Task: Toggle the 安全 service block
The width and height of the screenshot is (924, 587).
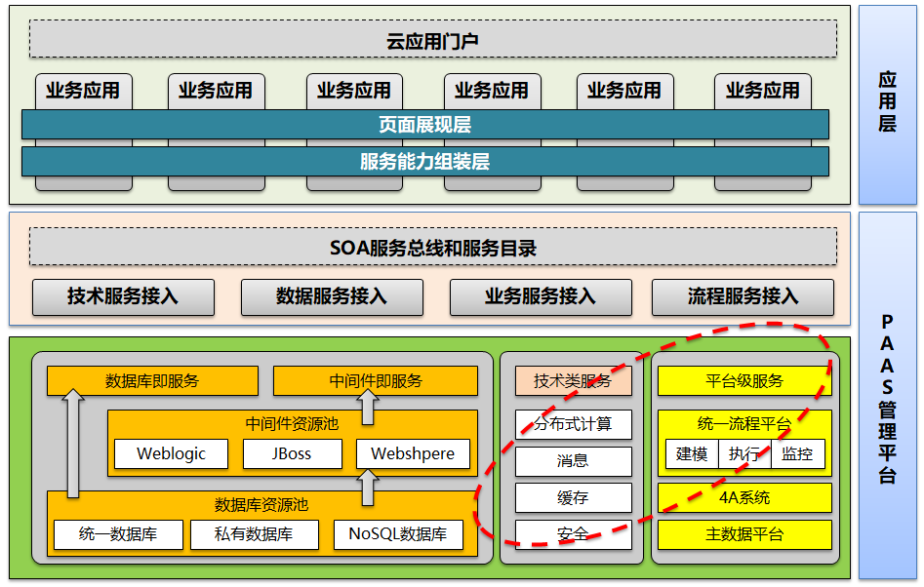Action: [x=574, y=535]
